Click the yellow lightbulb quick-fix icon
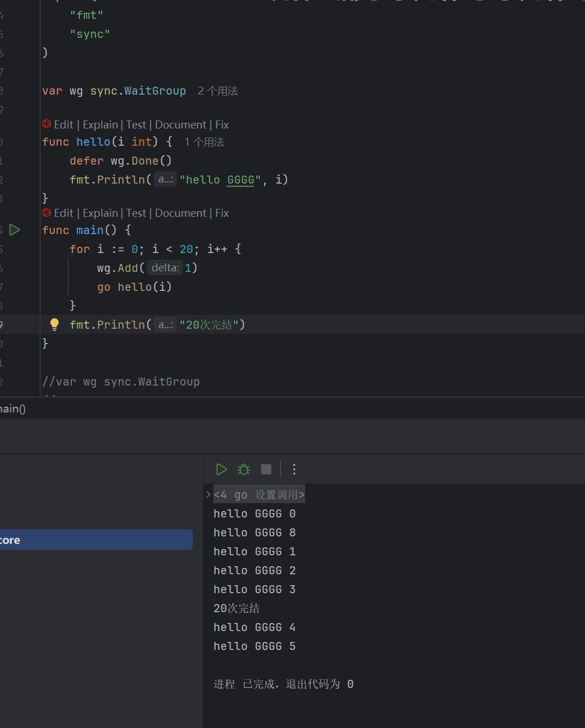Viewport: 585px width, 728px height. click(x=54, y=325)
